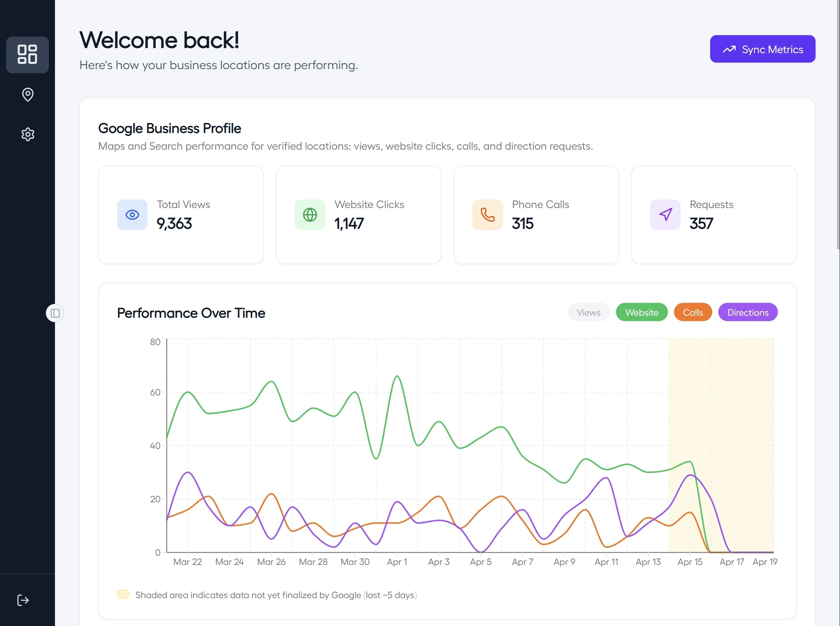Click the arrow icon on Requests card
This screenshot has height=626, width=840.
tap(665, 215)
